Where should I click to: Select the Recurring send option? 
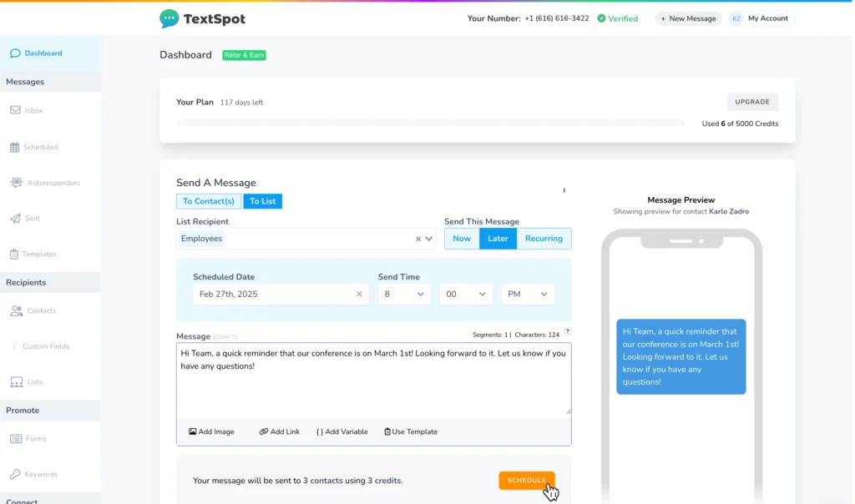[x=544, y=239]
